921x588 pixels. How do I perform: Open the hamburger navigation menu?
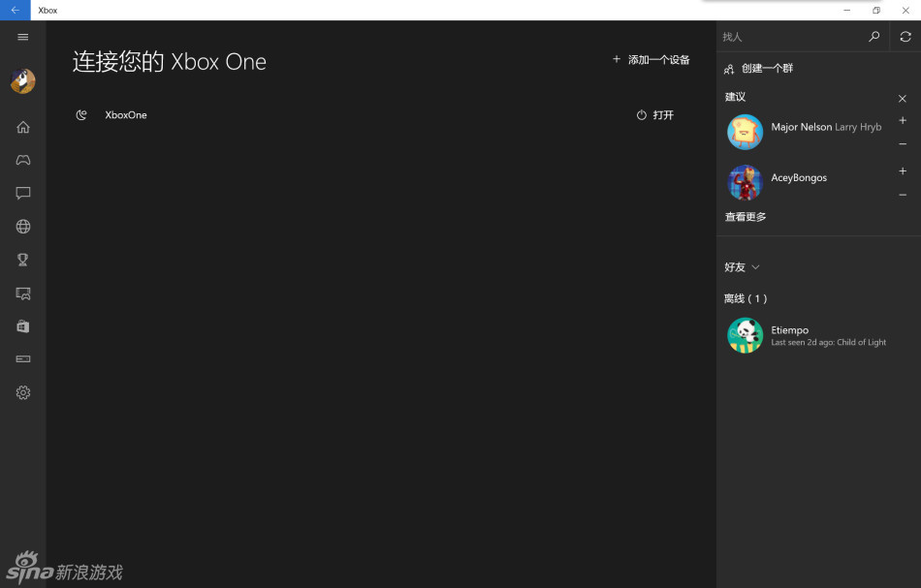(x=23, y=37)
